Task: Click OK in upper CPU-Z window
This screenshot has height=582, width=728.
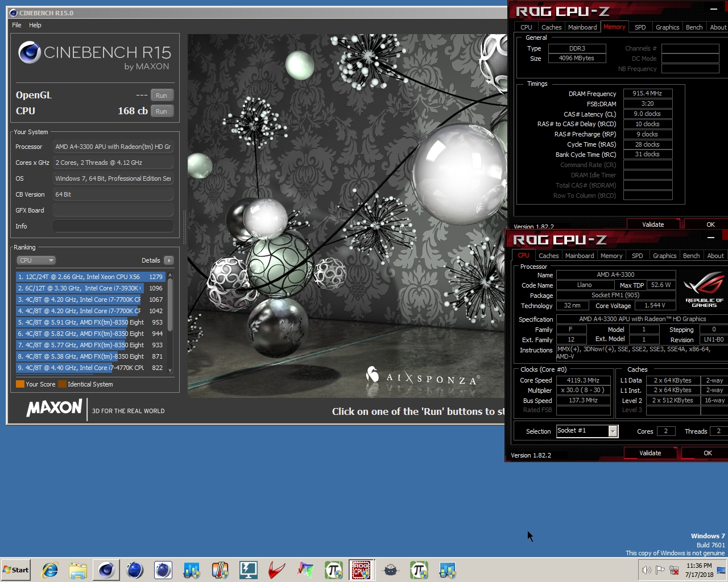Action: point(707,225)
